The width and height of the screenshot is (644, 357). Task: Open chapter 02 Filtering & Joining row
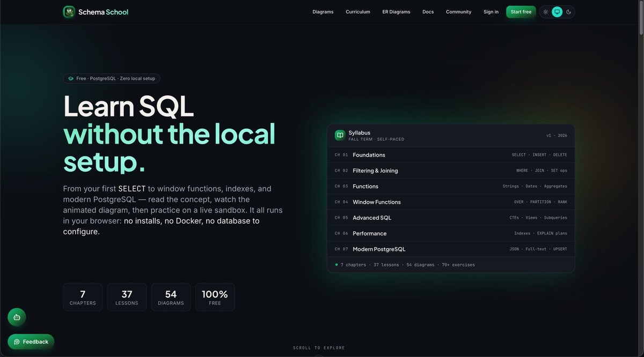451,170
